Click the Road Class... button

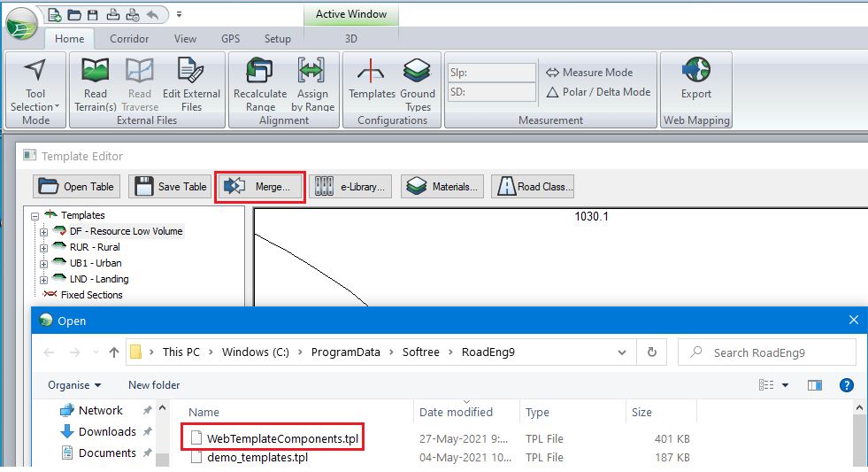point(533,187)
